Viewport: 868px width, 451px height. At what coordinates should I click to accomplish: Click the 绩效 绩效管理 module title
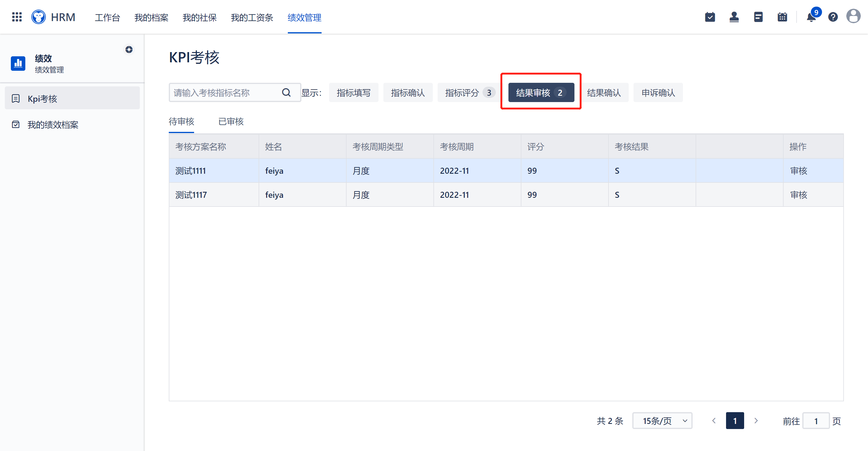coord(49,64)
